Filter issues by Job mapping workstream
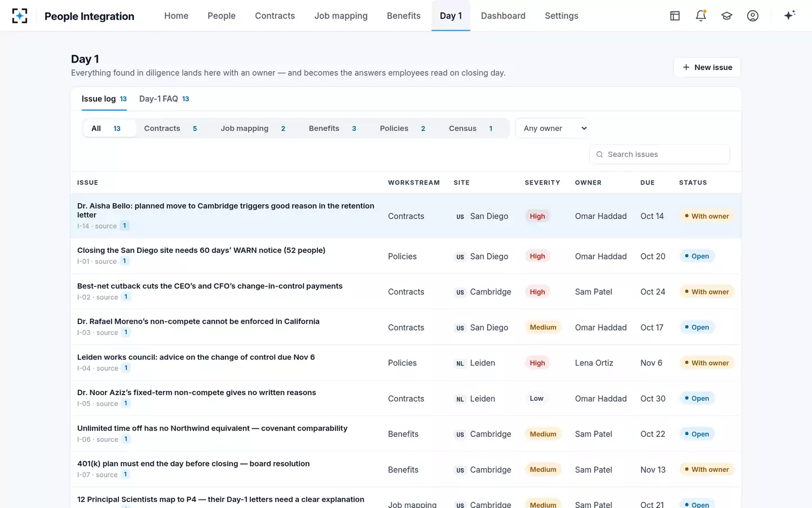The height and width of the screenshot is (508, 812). coord(253,128)
